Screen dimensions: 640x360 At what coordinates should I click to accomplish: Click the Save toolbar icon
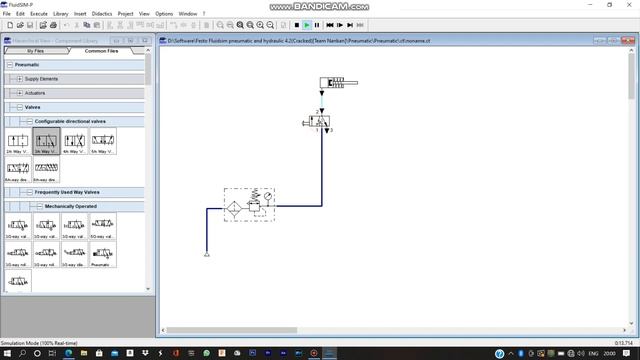pyautogui.click(x=30, y=25)
